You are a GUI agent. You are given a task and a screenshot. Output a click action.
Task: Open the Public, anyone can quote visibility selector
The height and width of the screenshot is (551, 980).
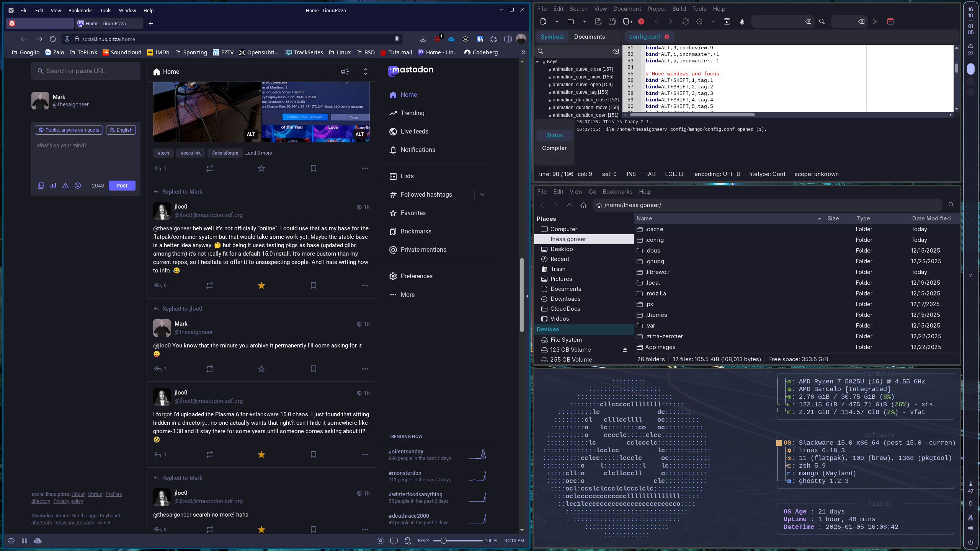coord(69,130)
